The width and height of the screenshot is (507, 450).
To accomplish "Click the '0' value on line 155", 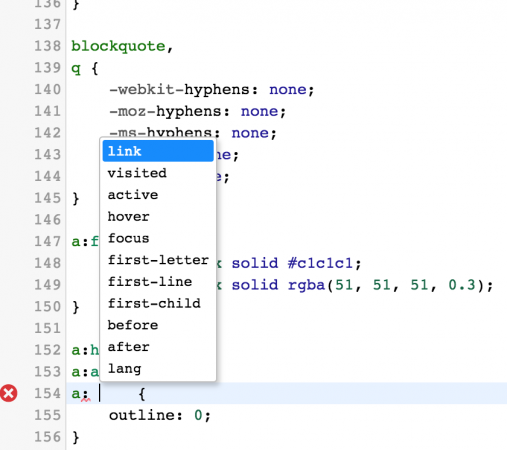I will tap(198, 415).
